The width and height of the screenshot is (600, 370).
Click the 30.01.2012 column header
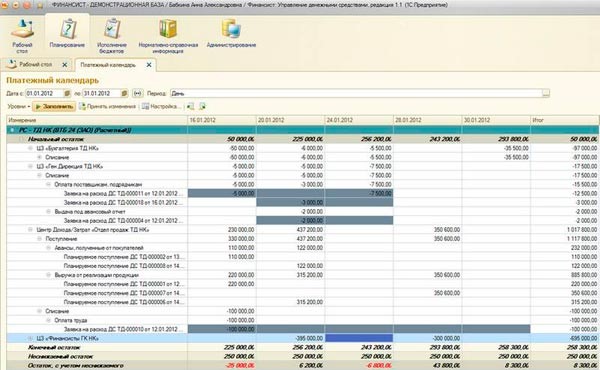tap(496, 120)
